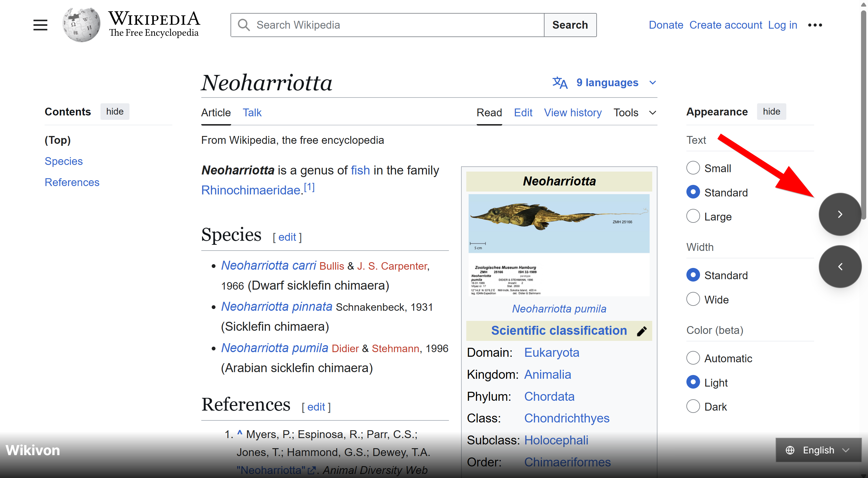
Task: Open the fish link in intro
Action: [360, 170]
